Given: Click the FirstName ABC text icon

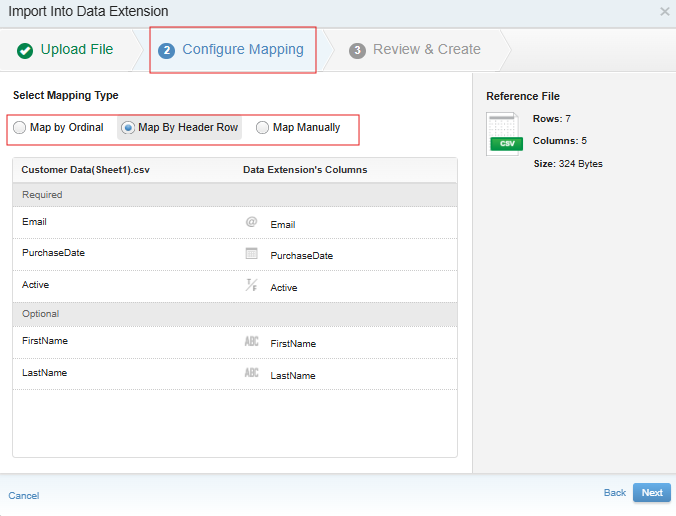Looking at the screenshot, I should coord(251,342).
